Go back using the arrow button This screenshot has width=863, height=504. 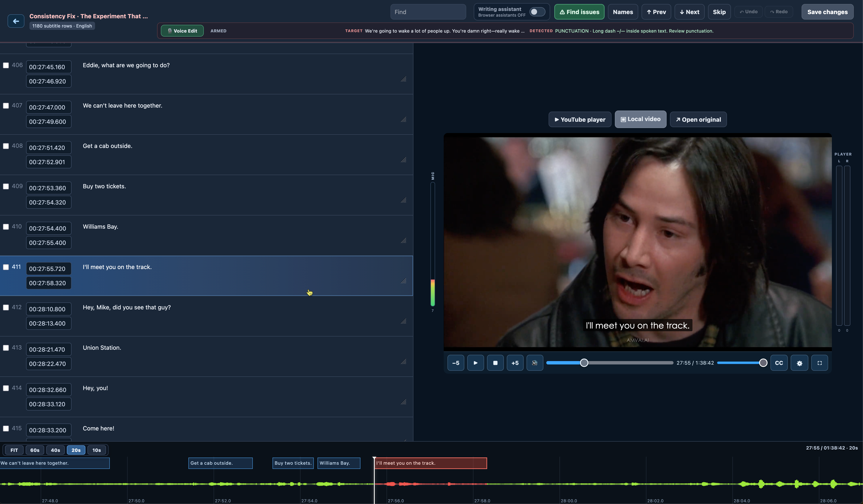click(16, 21)
